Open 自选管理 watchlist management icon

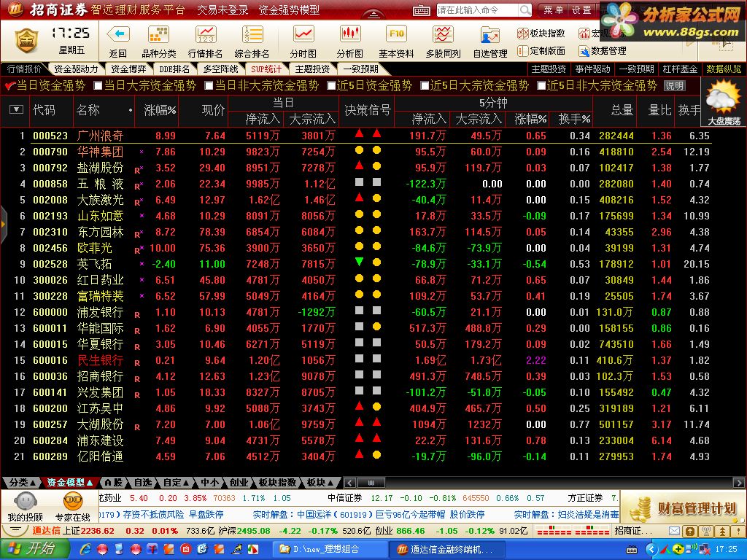click(489, 36)
